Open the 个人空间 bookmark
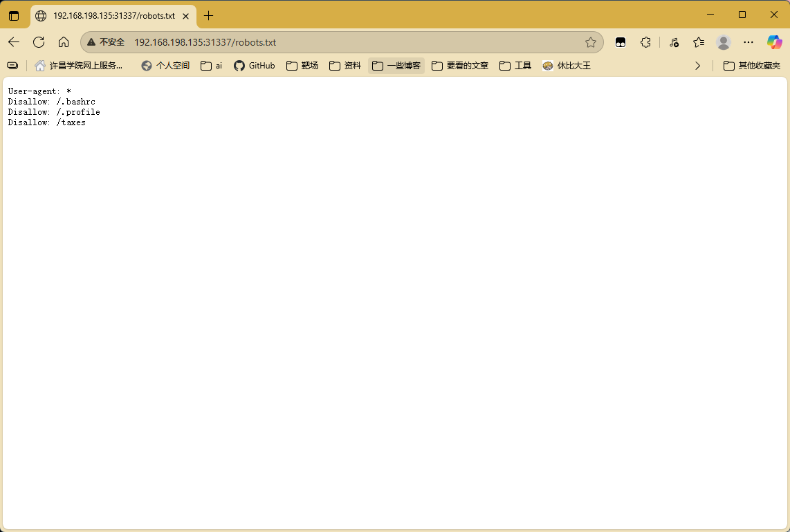Screen dimensions: 790x532 click(165, 66)
